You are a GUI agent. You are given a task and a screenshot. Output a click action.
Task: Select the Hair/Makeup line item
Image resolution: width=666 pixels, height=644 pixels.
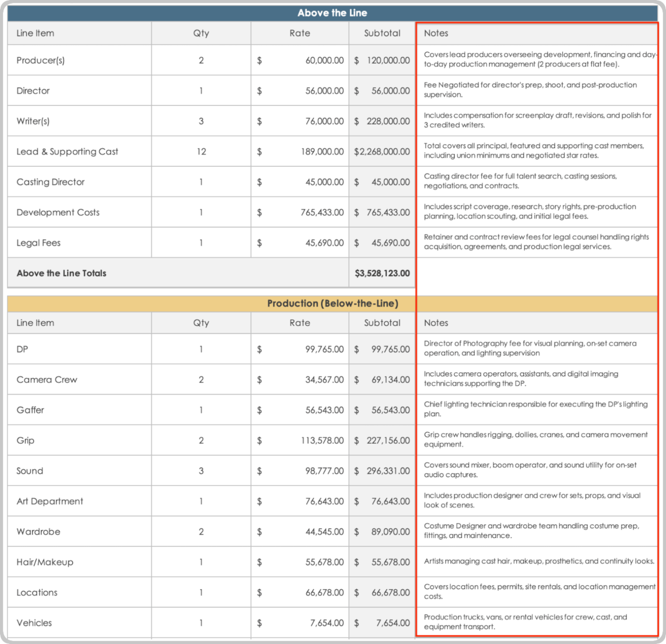click(x=80, y=563)
